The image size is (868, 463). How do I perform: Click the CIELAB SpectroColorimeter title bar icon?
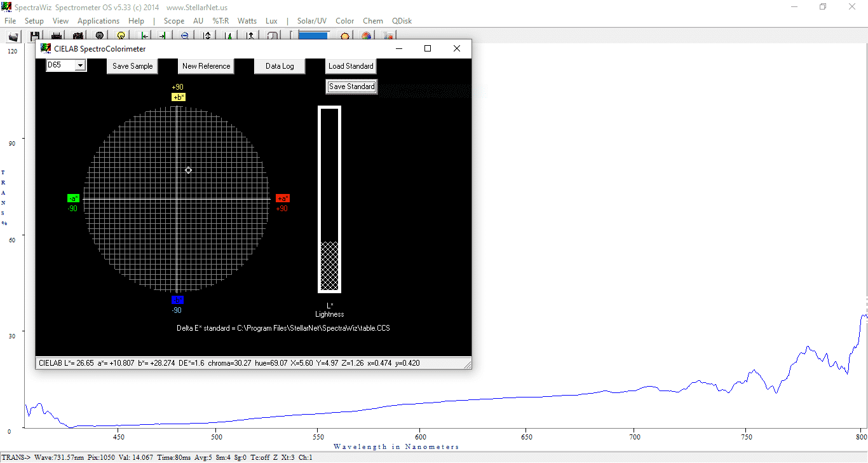(x=46, y=48)
